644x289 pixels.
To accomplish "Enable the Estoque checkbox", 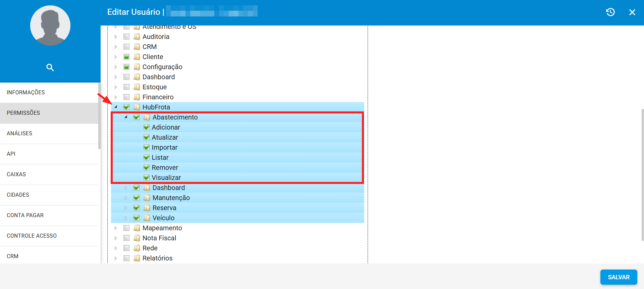I will (x=126, y=87).
